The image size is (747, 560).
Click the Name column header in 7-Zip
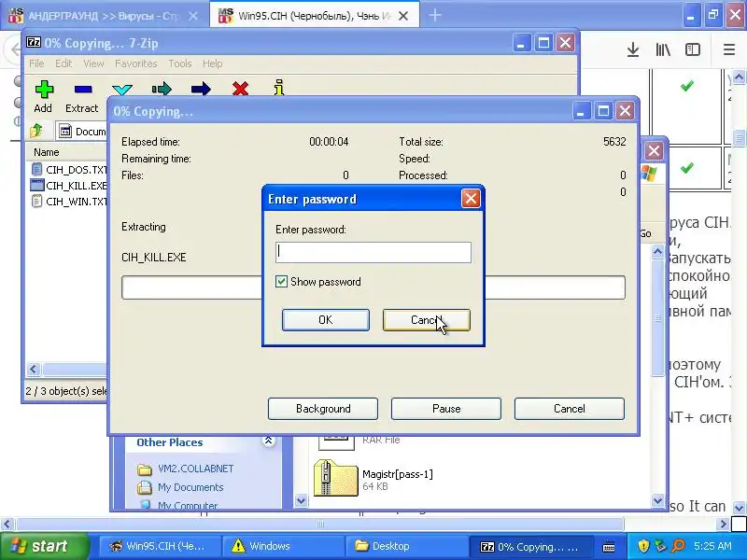point(47,152)
